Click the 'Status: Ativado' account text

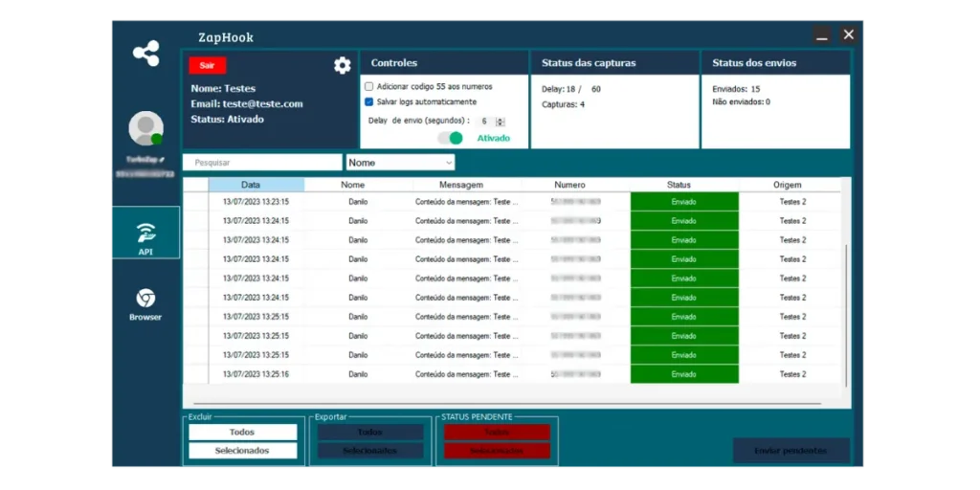(228, 119)
